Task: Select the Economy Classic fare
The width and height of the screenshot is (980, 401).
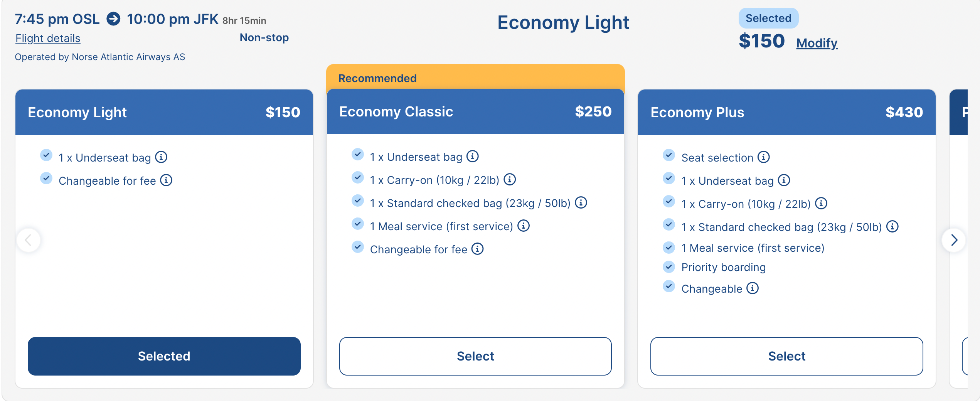Action: pos(475,356)
